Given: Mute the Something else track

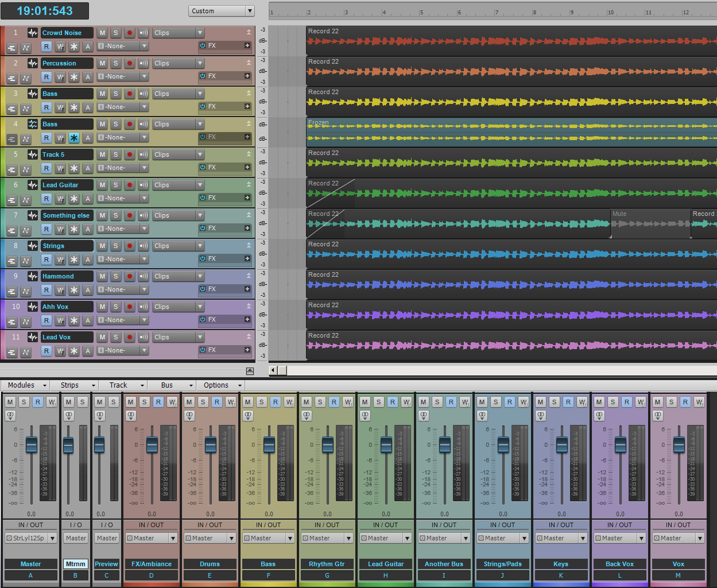Looking at the screenshot, I should [x=102, y=216].
